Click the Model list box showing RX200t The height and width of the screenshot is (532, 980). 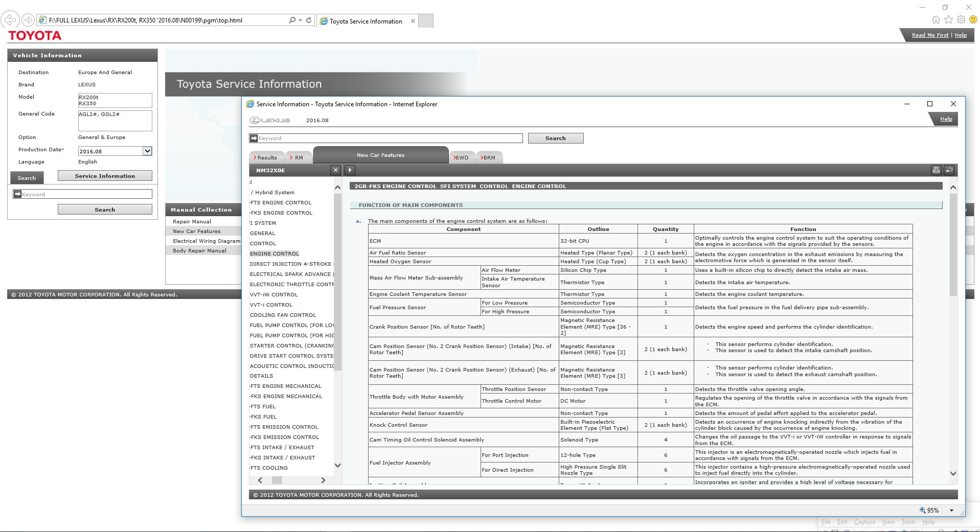click(x=115, y=100)
